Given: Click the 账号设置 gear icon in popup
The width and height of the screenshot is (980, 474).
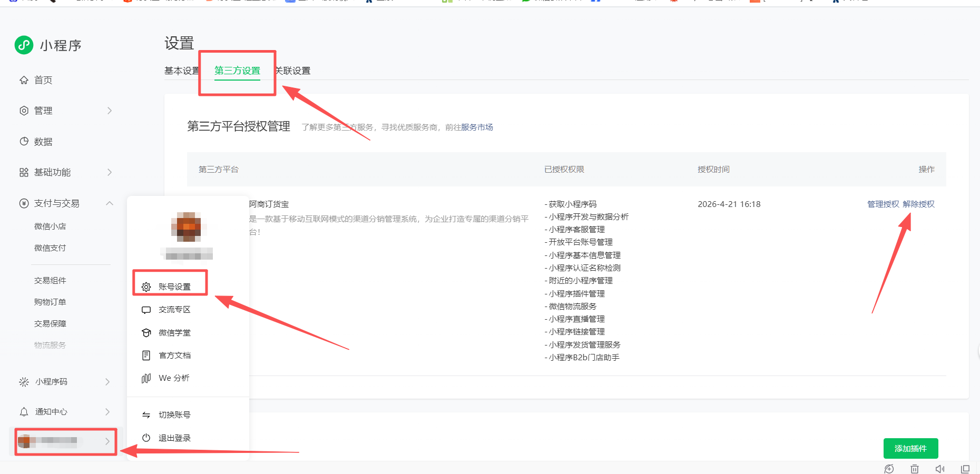Looking at the screenshot, I should click(x=146, y=287).
